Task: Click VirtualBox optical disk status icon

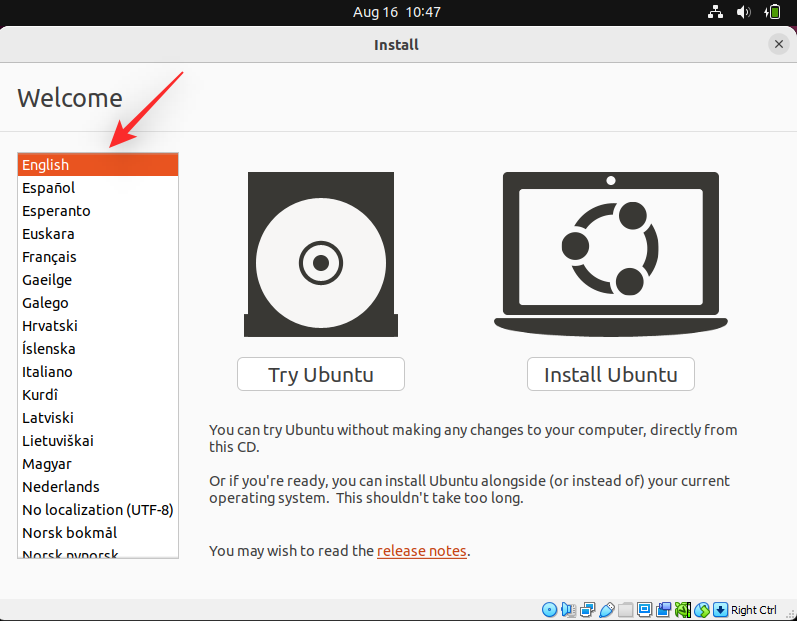Action: tap(549, 609)
